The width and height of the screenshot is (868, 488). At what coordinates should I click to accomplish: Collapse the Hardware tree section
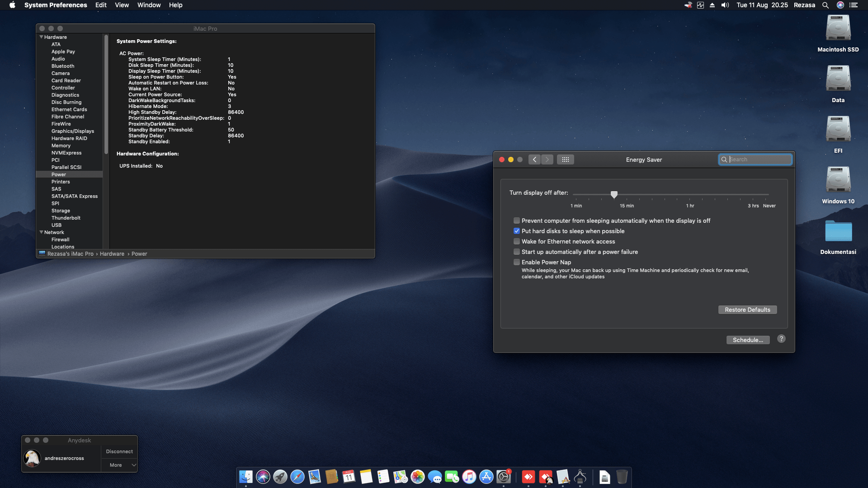point(41,37)
